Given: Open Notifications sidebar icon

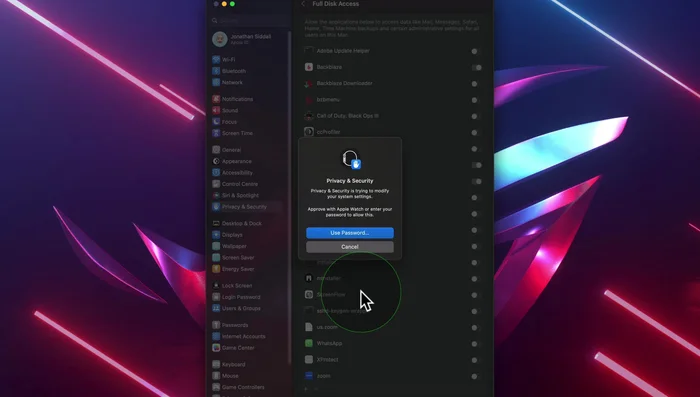Looking at the screenshot, I should [216, 99].
